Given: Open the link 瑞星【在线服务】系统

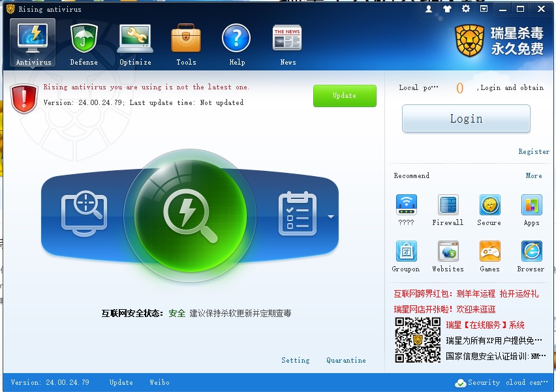Looking at the screenshot, I should click(x=485, y=325).
